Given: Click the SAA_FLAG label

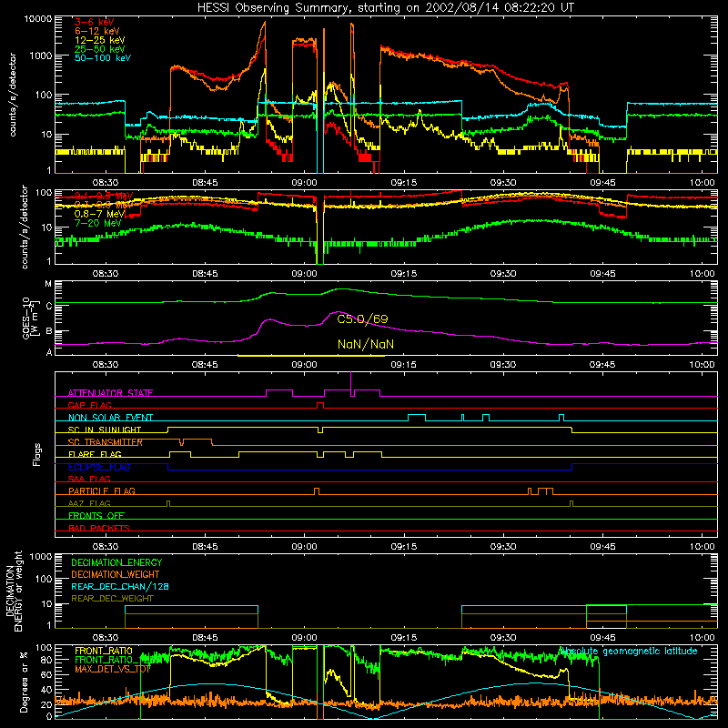Looking at the screenshot, I should pyautogui.click(x=89, y=479).
